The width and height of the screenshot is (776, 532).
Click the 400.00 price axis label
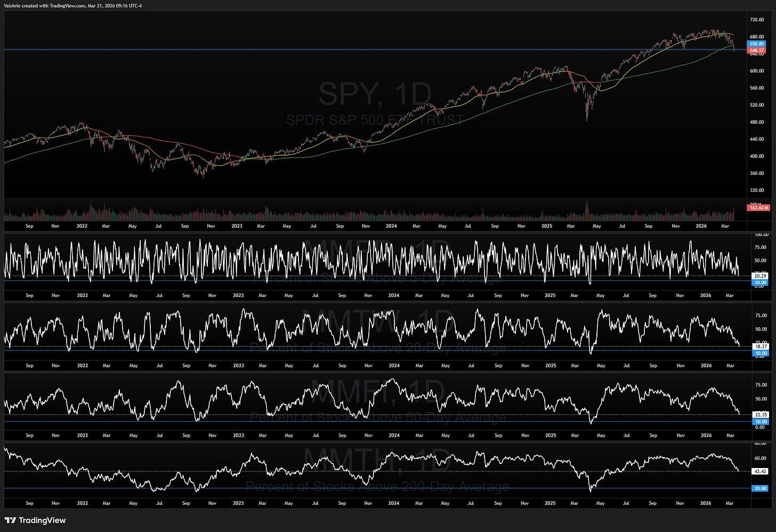click(x=757, y=156)
